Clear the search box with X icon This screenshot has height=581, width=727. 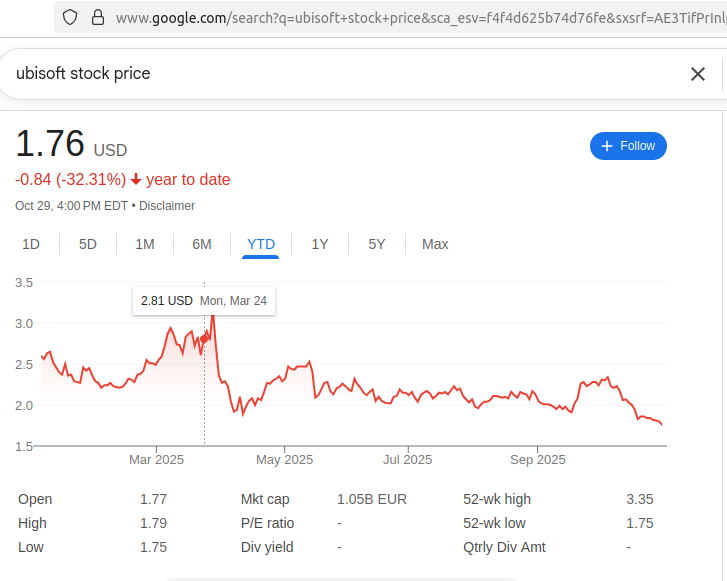tap(698, 74)
